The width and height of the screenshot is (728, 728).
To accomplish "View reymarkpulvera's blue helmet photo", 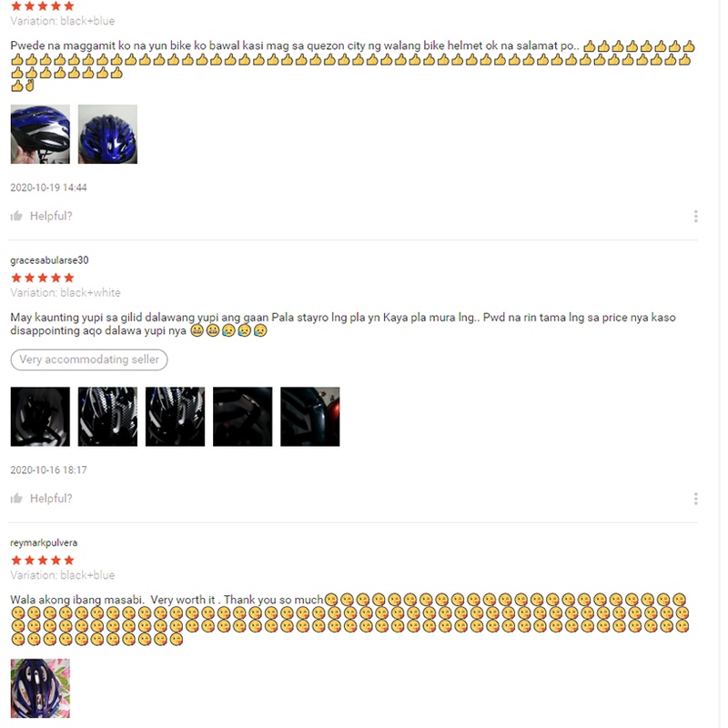I will click(x=40, y=689).
